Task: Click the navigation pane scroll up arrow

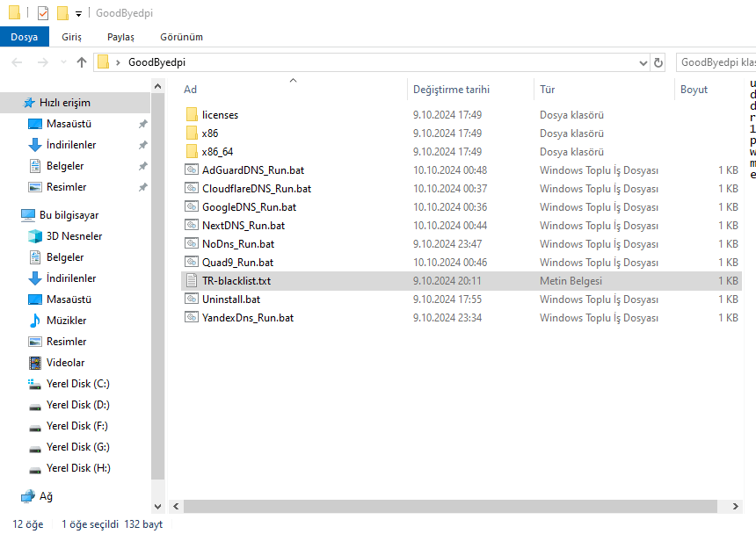Action: [x=157, y=86]
